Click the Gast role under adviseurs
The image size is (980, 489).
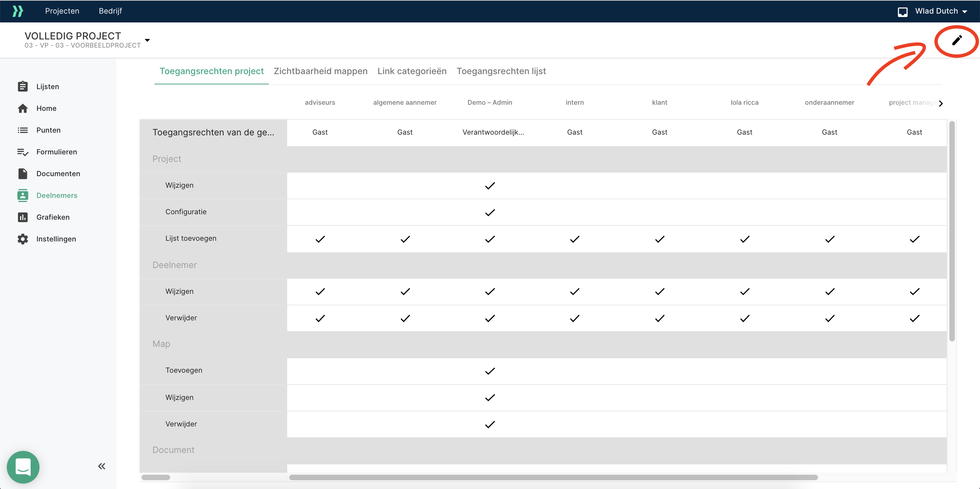click(x=320, y=132)
